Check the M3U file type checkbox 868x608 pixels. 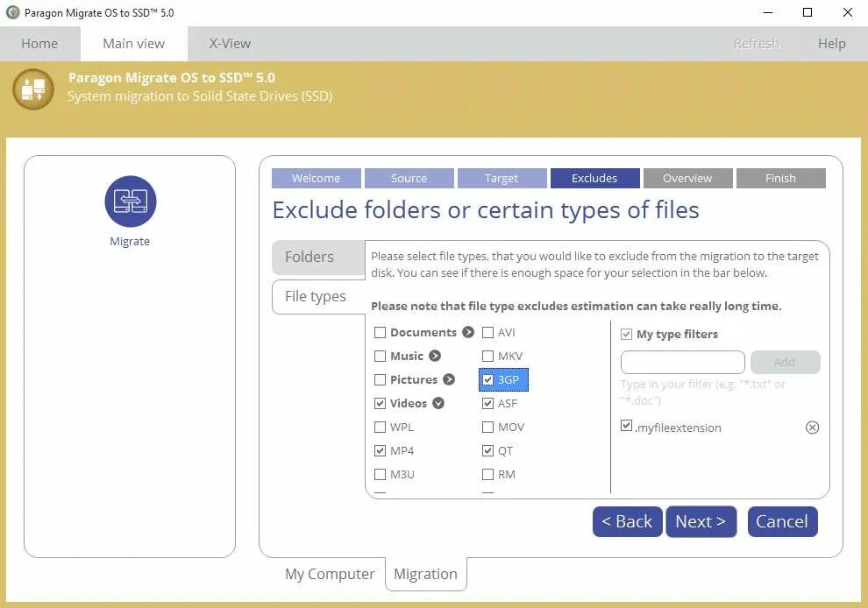click(380, 475)
